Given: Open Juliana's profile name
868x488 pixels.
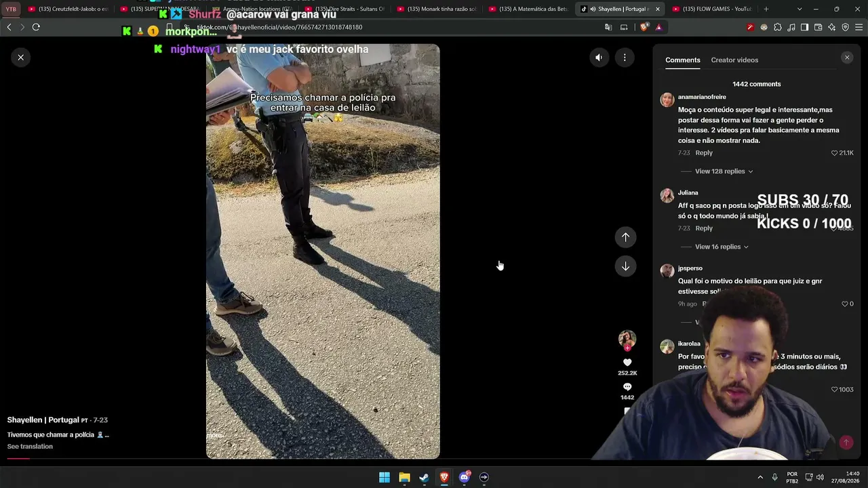Looking at the screenshot, I should [x=688, y=192].
